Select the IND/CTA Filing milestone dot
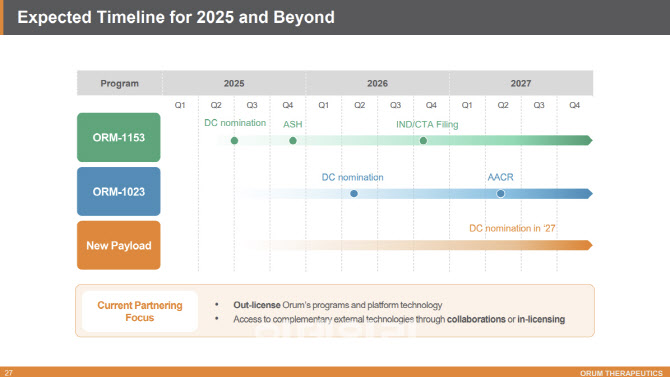The width and height of the screenshot is (670, 377). (x=423, y=141)
